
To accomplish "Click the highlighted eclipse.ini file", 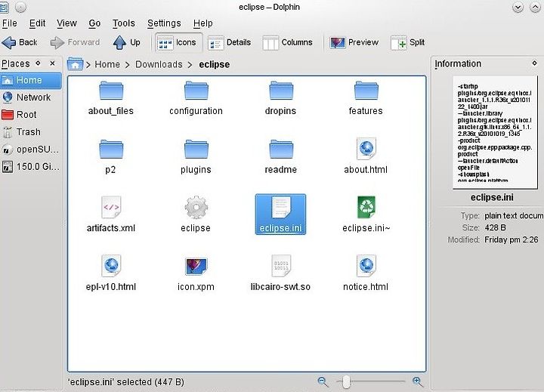I will point(280,215).
